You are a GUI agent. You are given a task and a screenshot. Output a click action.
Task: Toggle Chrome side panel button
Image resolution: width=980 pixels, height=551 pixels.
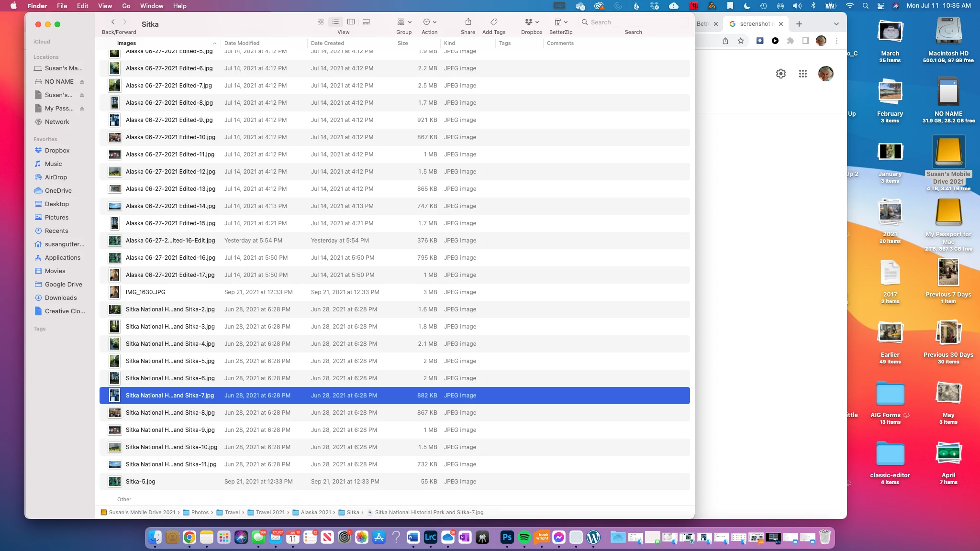click(806, 41)
